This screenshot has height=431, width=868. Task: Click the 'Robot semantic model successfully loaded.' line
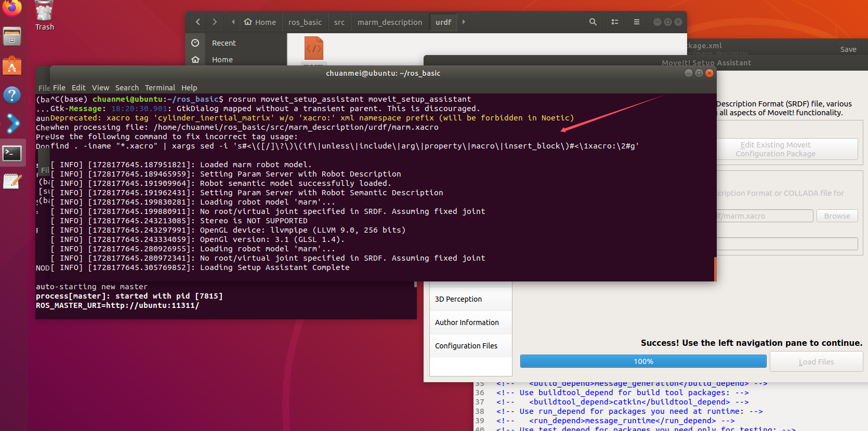[x=221, y=183]
